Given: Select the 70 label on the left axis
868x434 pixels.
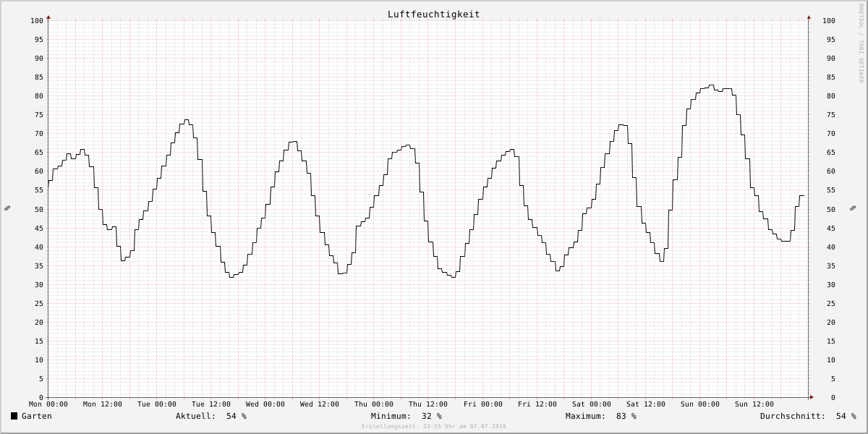Looking at the screenshot, I should 39,134.
